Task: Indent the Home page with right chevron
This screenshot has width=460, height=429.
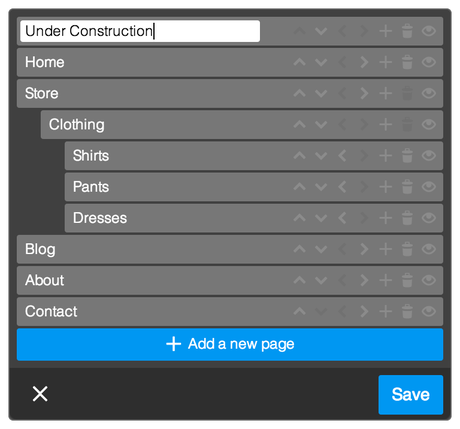Action: tap(364, 62)
